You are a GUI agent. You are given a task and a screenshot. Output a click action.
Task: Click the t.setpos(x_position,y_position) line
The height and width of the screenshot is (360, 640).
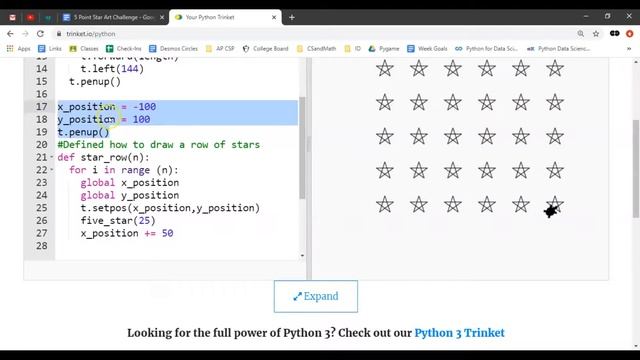pyautogui.click(x=170, y=208)
